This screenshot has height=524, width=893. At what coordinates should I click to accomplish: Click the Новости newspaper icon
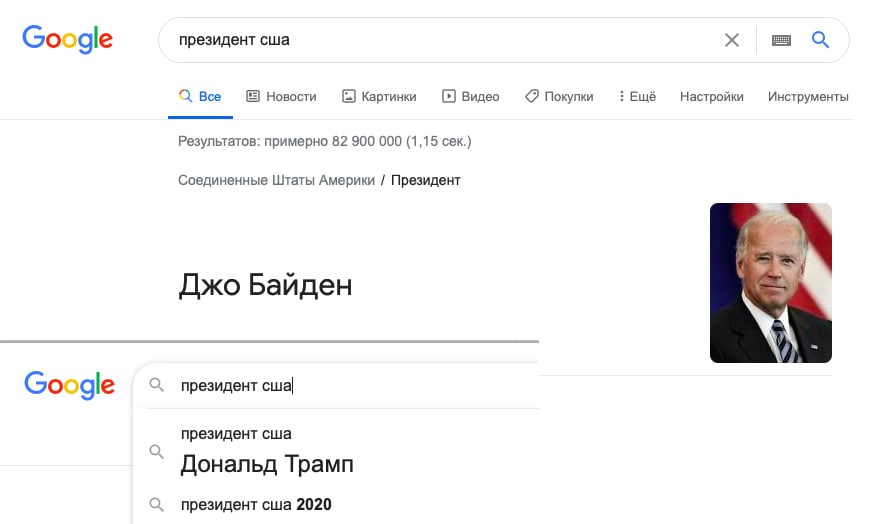pos(253,96)
